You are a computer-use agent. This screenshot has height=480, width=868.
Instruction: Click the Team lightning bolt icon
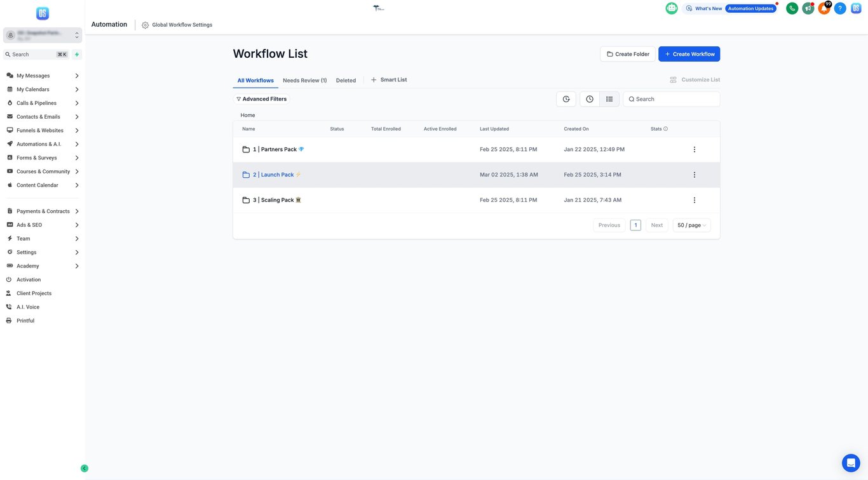(x=10, y=239)
